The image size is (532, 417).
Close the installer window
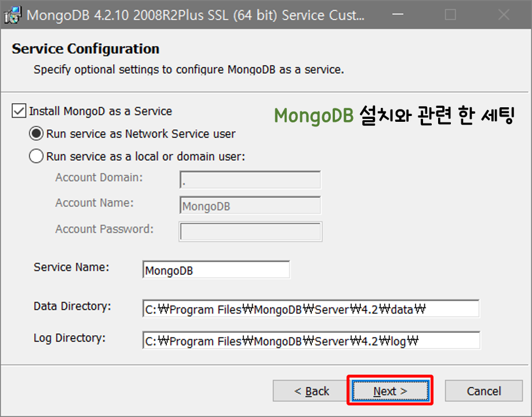(x=504, y=14)
